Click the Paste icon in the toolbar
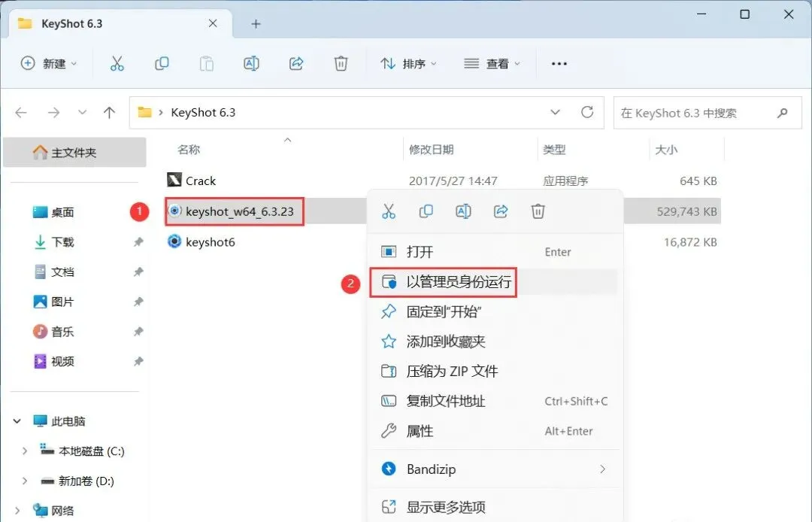 tap(207, 64)
